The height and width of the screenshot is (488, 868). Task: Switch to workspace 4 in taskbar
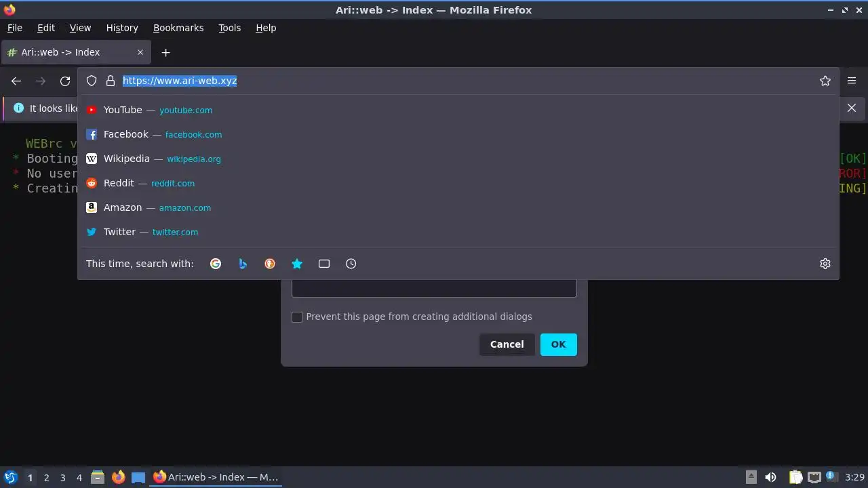[x=79, y=477]
